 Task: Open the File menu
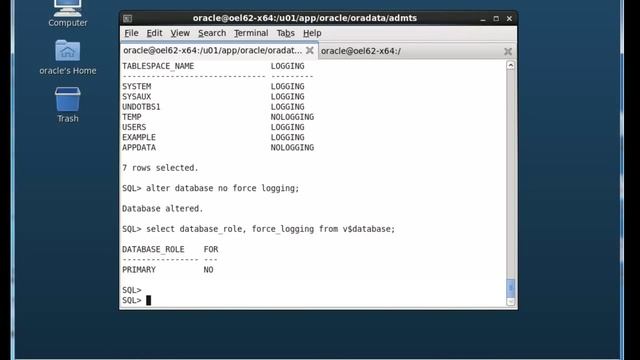tap(131, 33)
